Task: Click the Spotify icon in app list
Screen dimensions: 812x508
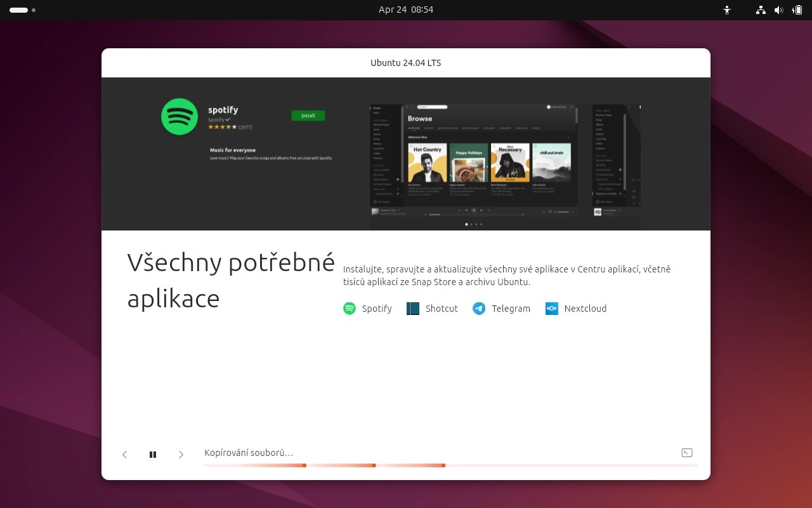Action: (350, 309)
